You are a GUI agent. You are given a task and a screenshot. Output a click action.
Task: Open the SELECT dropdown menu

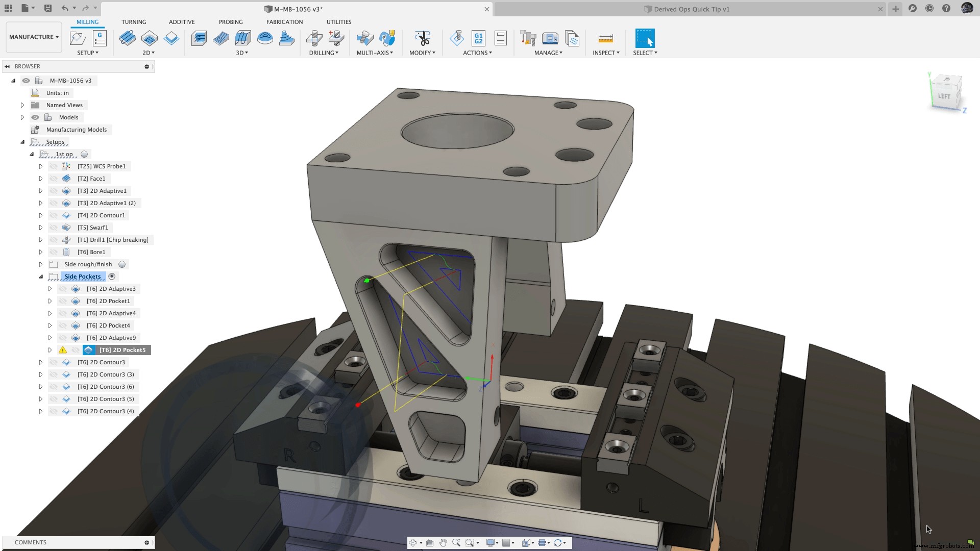[645, 53]
